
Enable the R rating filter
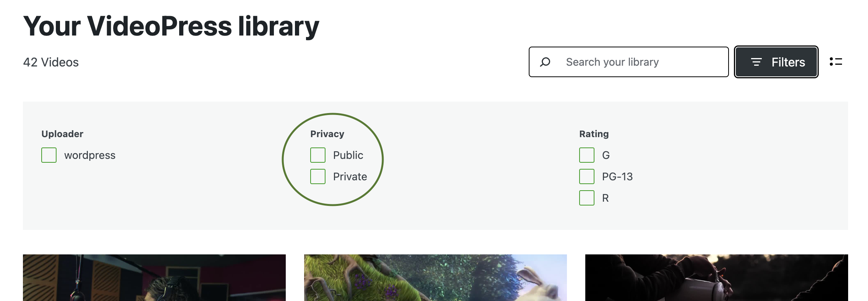tap(586, 198)
